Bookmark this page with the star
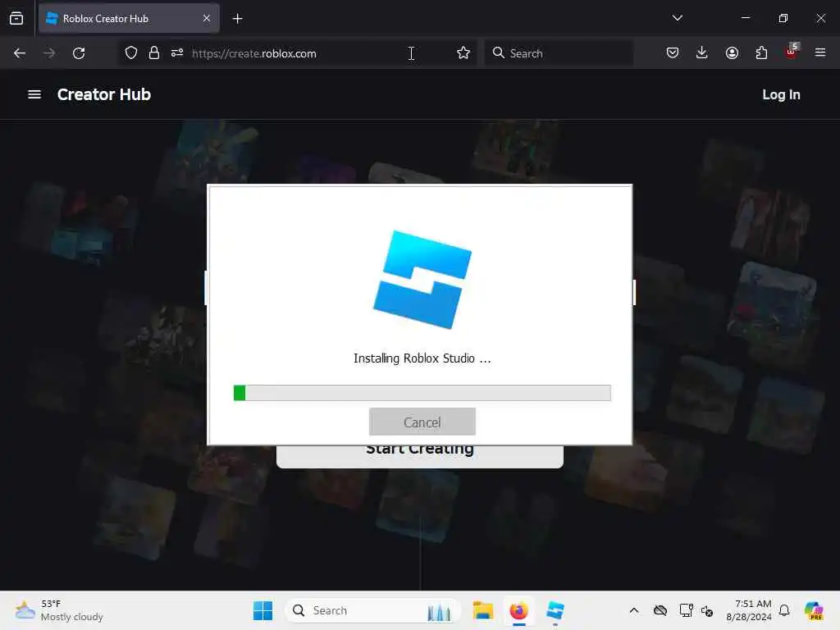Image resolution: width=840 pixels, height=630 pixels. coord(463,53)
